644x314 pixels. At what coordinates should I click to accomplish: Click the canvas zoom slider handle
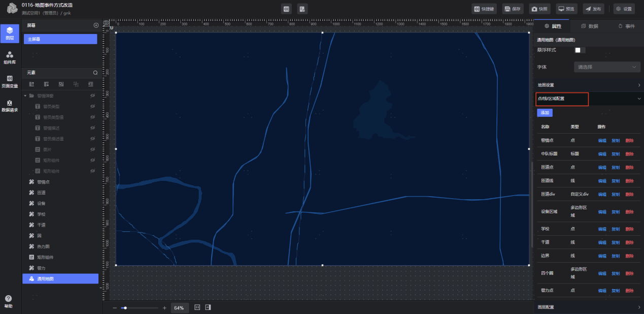[x=125, y=308]
